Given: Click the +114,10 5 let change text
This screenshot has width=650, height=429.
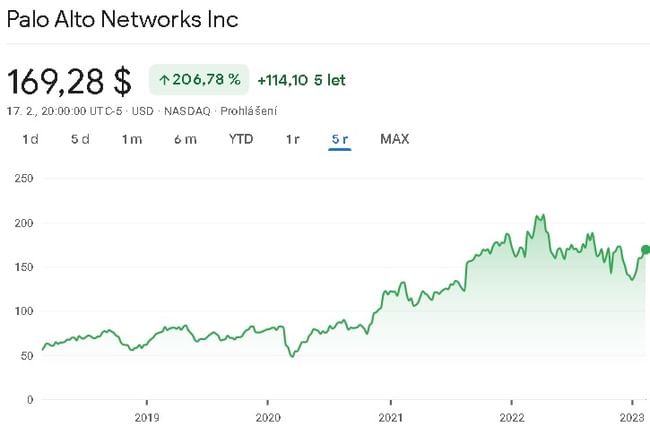Looking at the screenshot, I should pos(301,79).
